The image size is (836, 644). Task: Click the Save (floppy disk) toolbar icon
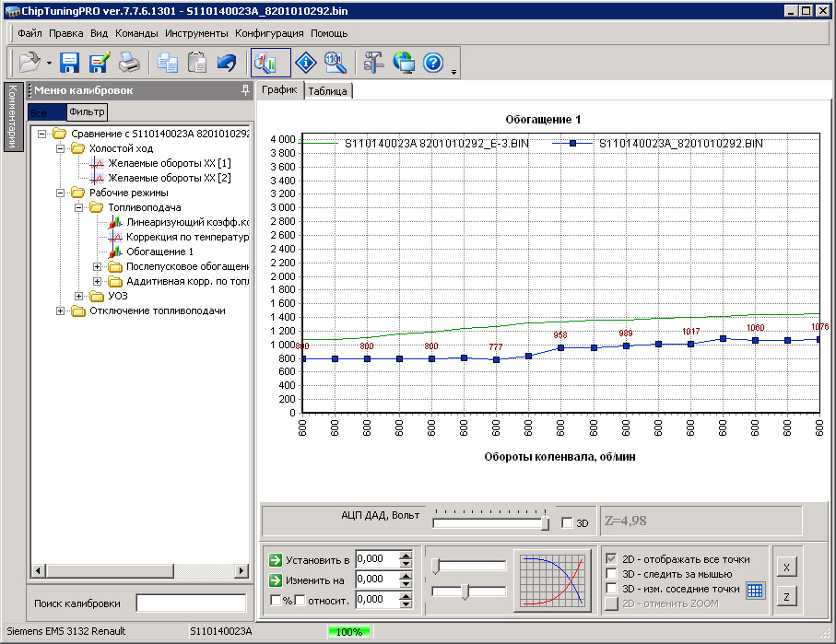coord(70,63)
